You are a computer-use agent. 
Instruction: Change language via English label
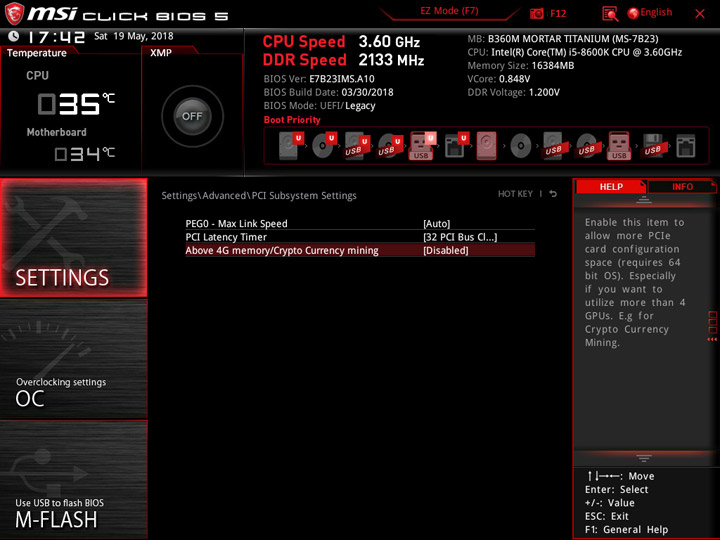(656, 12)
